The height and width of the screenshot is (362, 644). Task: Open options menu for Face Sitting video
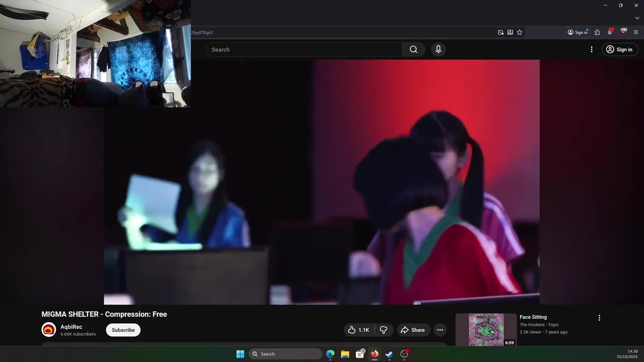point(599,318)
